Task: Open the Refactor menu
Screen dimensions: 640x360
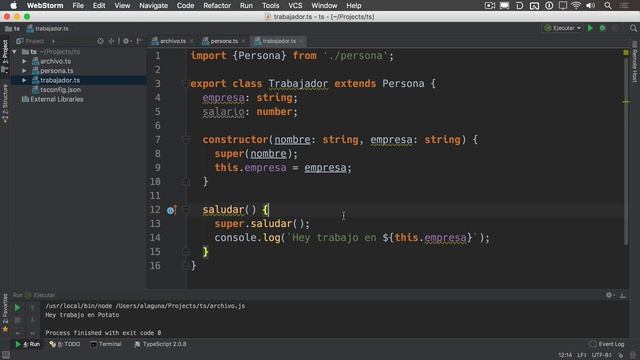Action: coord(217,6)
